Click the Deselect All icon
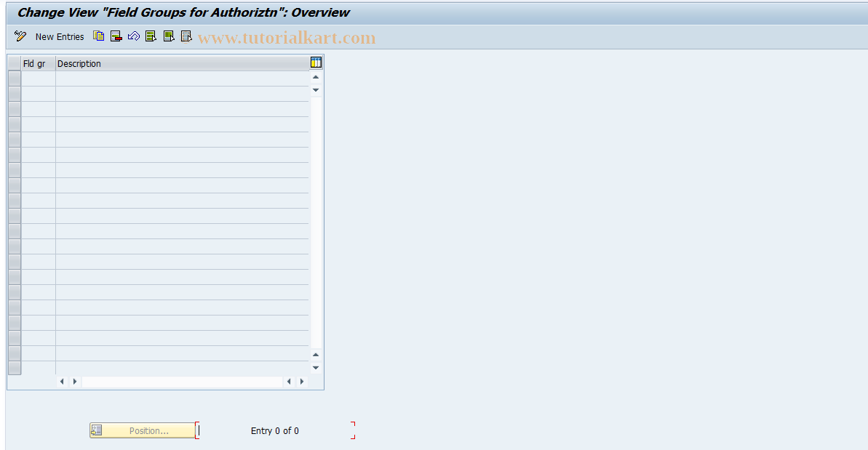 tap(186, 36)
